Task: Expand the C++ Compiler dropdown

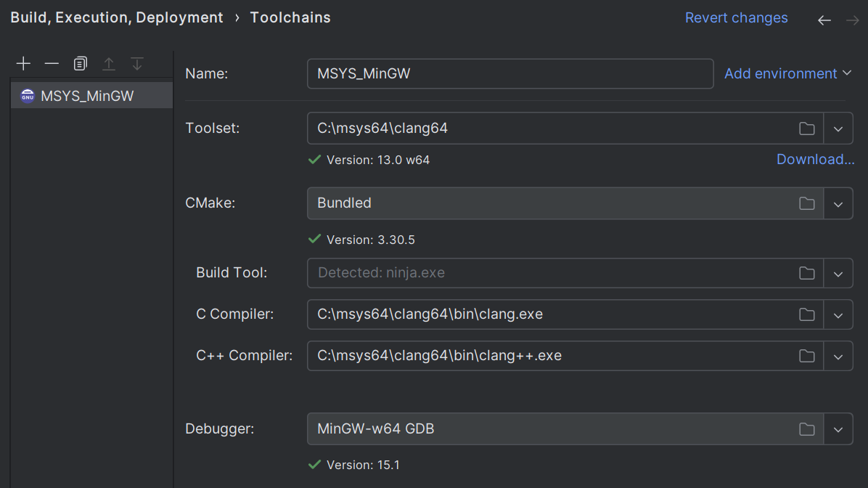Action: point(838,356)
